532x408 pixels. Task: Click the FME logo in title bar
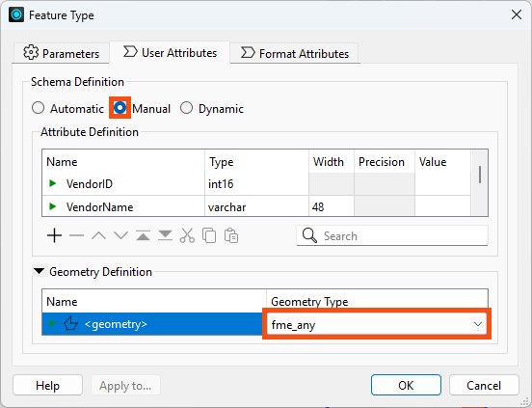(x=16, y=14)
